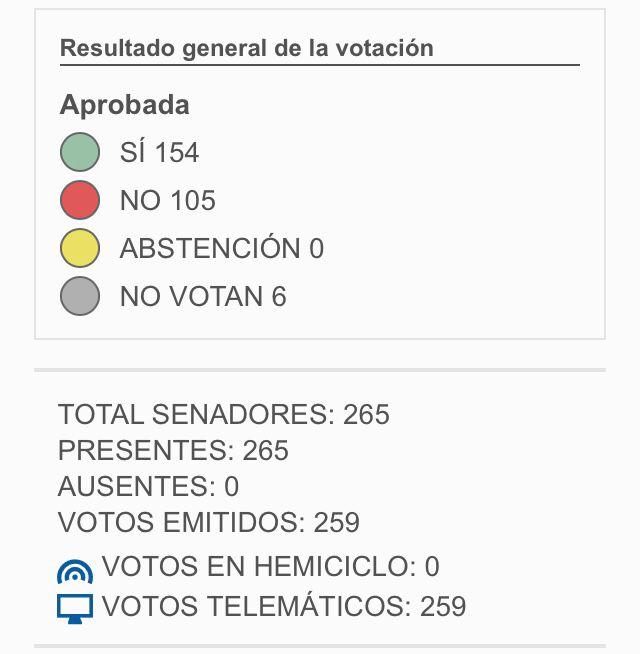Click the yellow ABSTENCIÓN circle
This screenshot has width=640, height=654.
point(80,248)
